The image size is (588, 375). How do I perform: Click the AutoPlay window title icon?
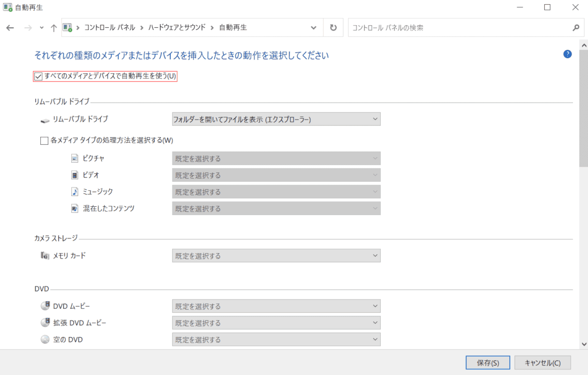click(8, 7)
